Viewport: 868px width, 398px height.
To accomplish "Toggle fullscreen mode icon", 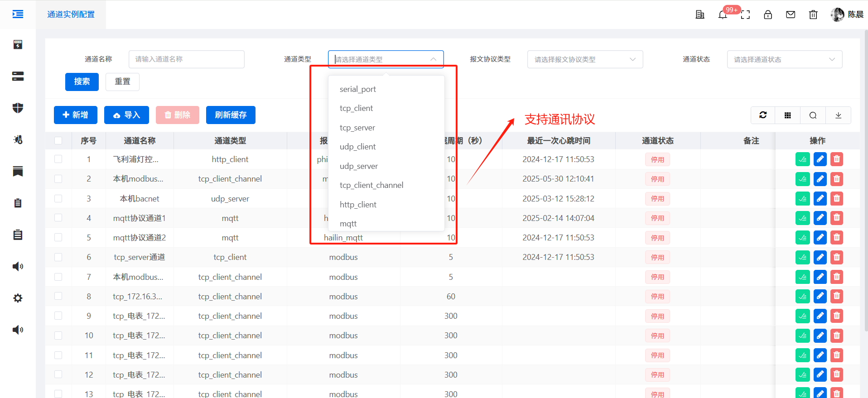I will point(745,15).
